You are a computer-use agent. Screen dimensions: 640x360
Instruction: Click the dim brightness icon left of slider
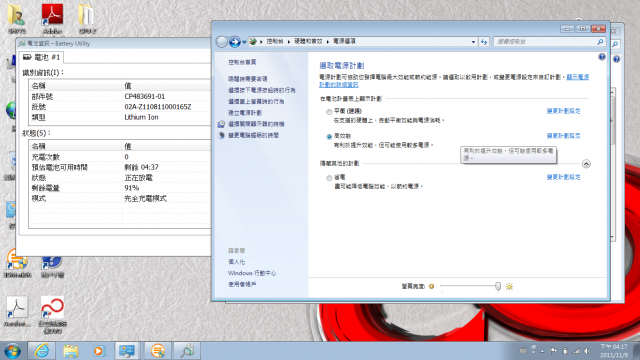431,287
